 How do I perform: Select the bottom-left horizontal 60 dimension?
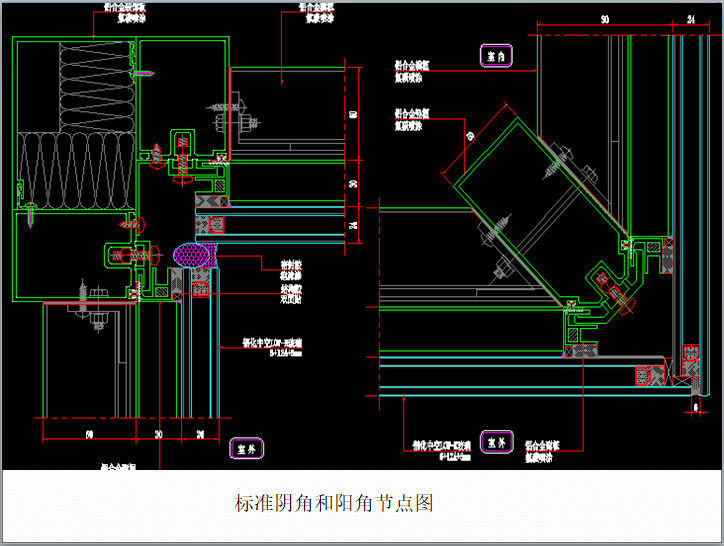[88, 434]
